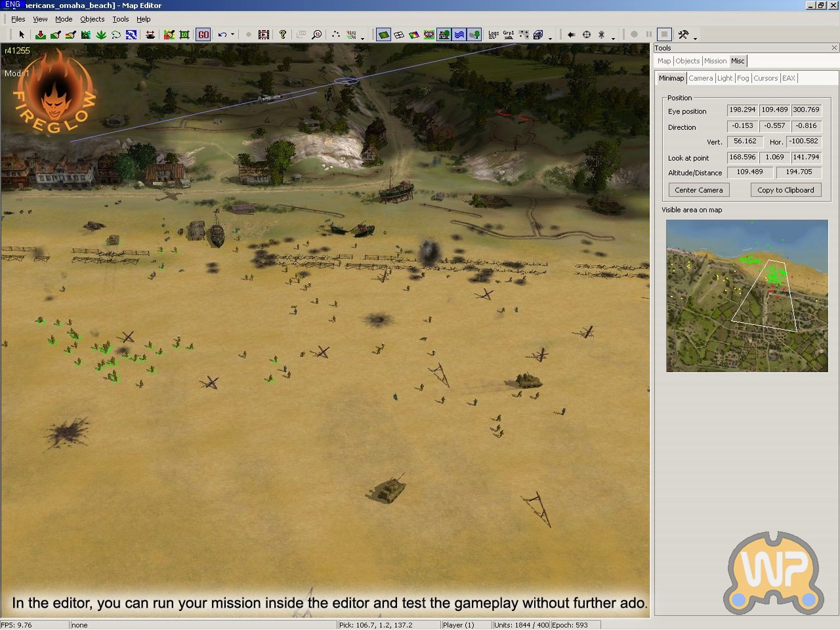Click the red and black swap arrows icon
The image size is (840, 630).
(150, 35)
